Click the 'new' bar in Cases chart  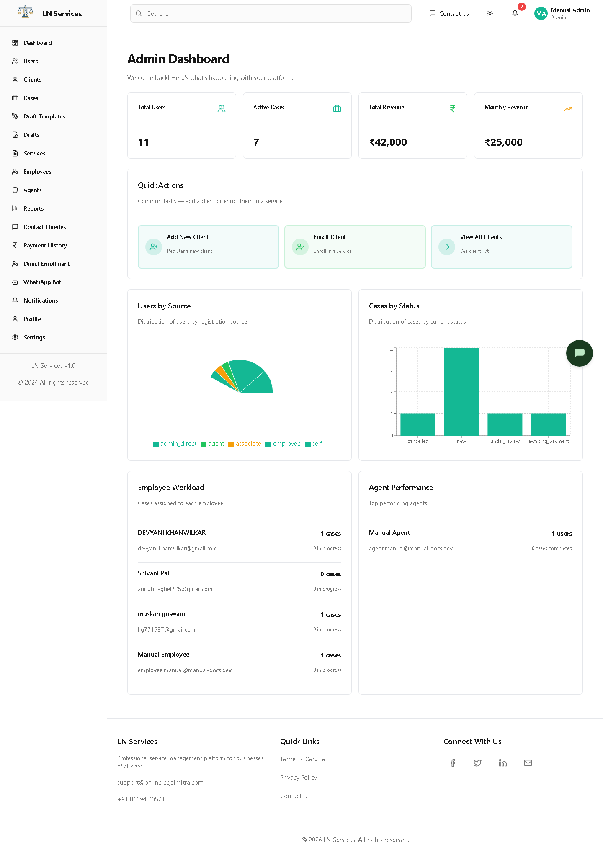click(x=461, y=392)
